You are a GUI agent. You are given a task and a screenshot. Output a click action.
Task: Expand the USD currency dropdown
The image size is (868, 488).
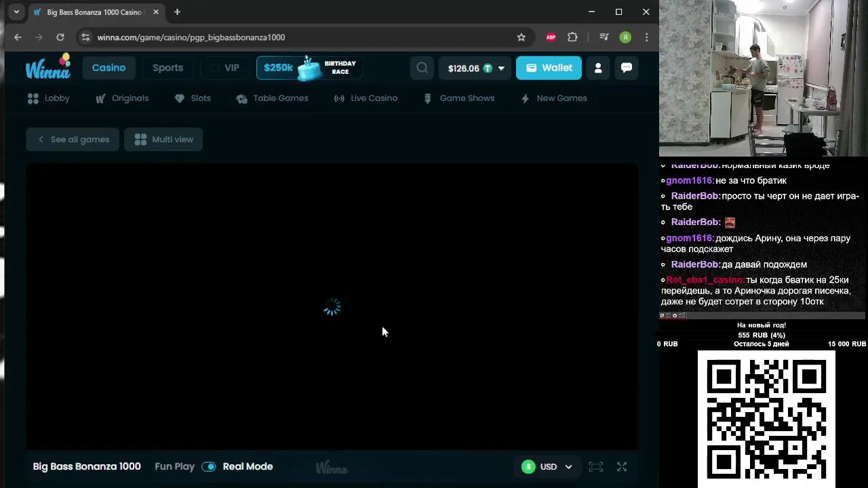547,466
